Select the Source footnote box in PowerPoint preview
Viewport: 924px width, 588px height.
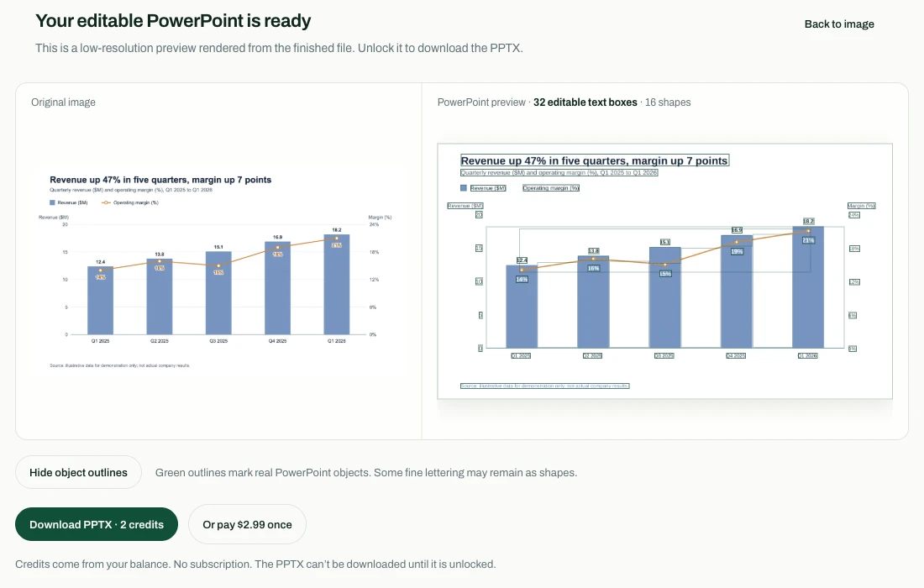[544, 386]
